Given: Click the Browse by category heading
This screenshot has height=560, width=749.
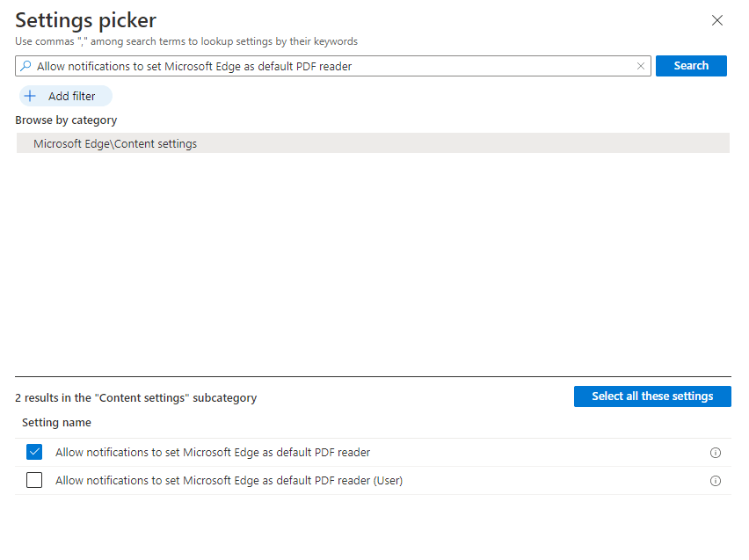Looking at the screenshot, I should (x=66, y=120).
